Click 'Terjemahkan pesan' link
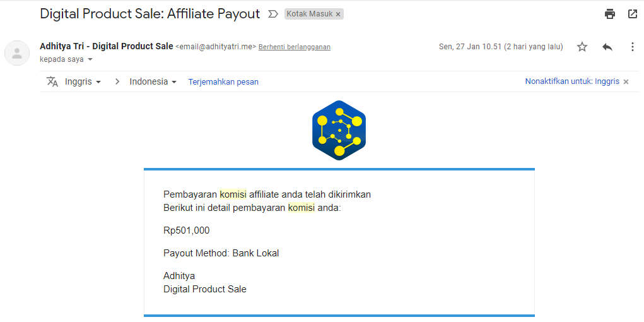This screenshot has width=644, height=322. pyautogui.click(x=223, y=81)
